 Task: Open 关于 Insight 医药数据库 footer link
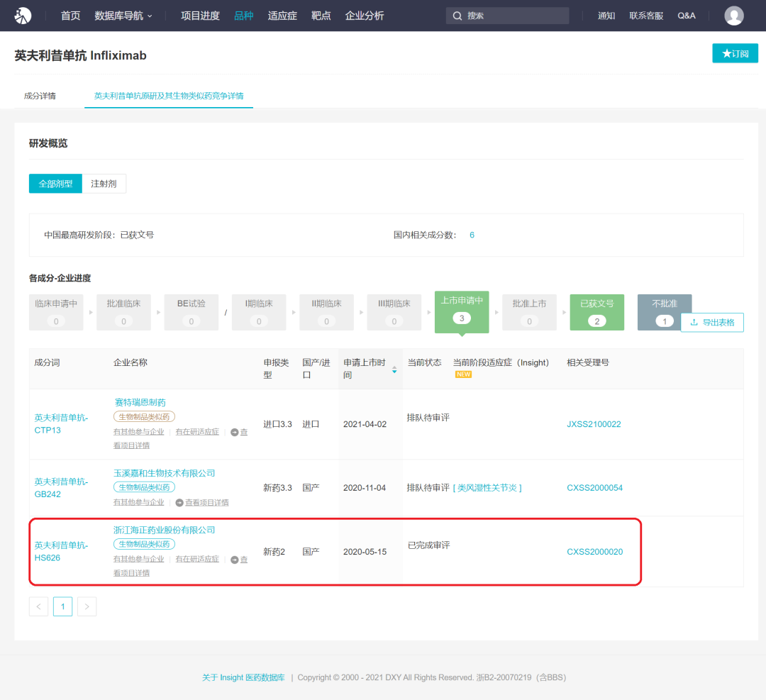coord(243,677)
